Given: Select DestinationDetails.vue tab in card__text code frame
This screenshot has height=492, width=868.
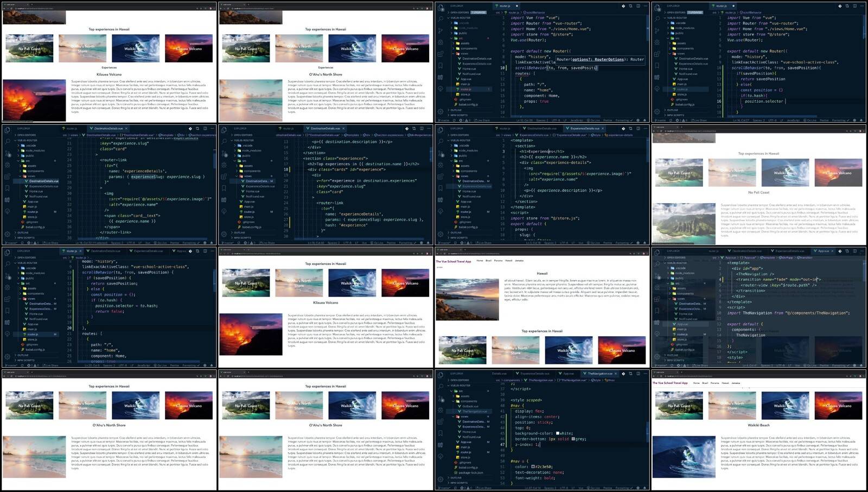Looking at the screenshot, I should (108, 128).
